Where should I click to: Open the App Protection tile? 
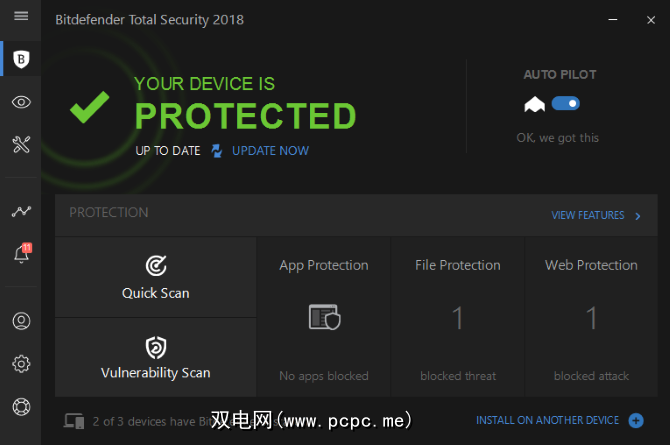coord(324,317)
